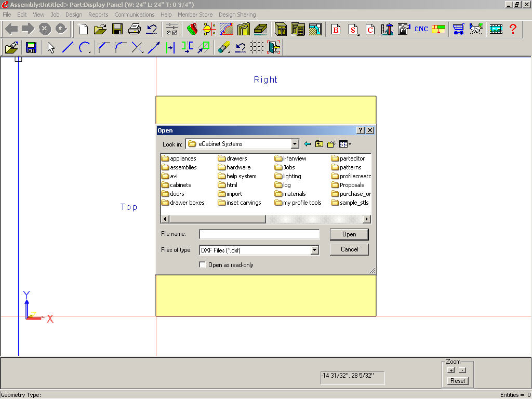This screenshot has height=399, width=532.
Task: Click the Print icon in the toolbar
Action: click(135, 29)
